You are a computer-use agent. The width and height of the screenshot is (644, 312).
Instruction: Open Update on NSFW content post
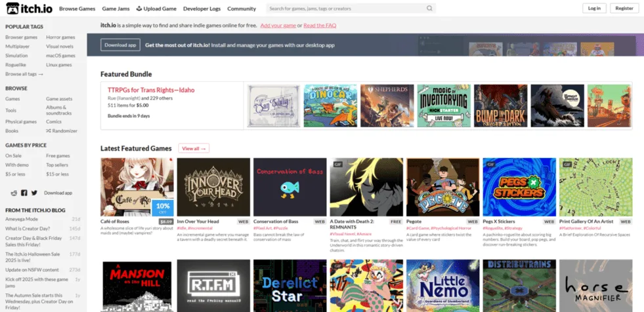(32, 270)
